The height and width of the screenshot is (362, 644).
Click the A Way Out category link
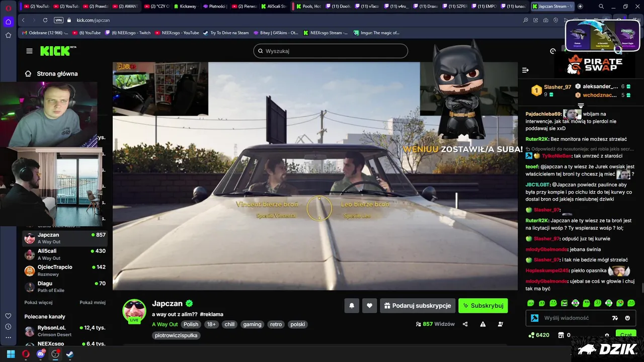tap(165, 324)
